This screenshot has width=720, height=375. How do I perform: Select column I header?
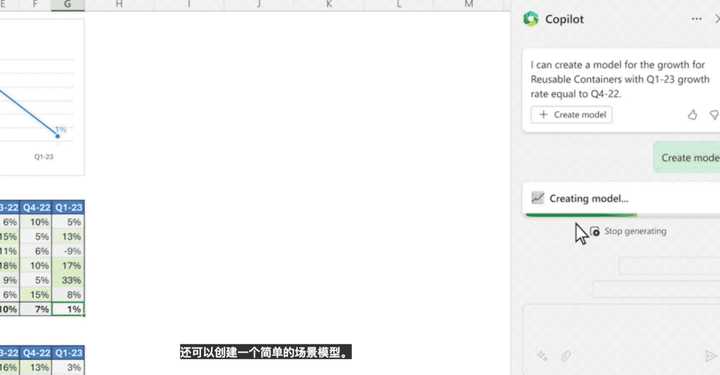pyautogui.click(x=189, y=5)
